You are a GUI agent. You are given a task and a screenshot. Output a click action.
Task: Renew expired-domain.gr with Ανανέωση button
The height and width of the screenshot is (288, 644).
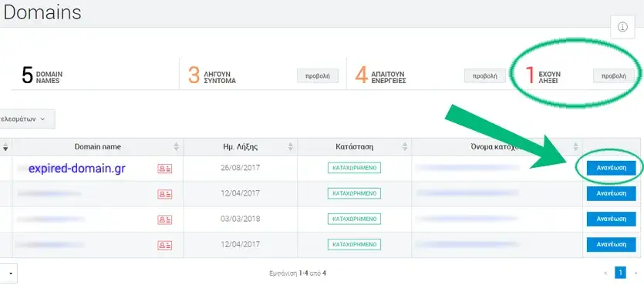tap(611, 168)
